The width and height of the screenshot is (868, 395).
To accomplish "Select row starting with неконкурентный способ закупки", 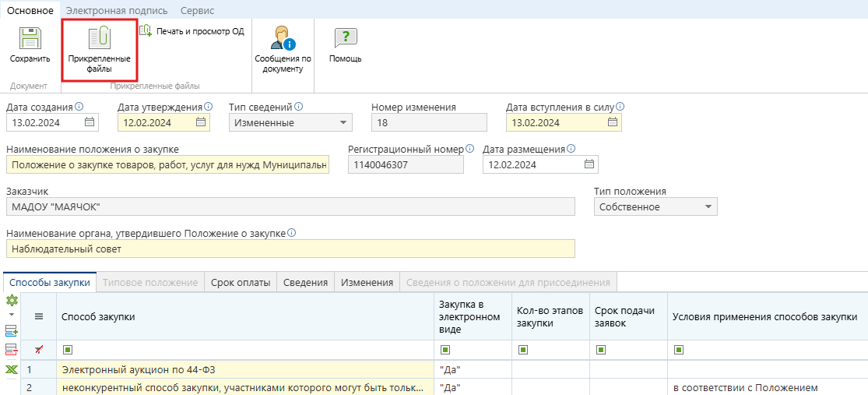I will pos(245,387).
